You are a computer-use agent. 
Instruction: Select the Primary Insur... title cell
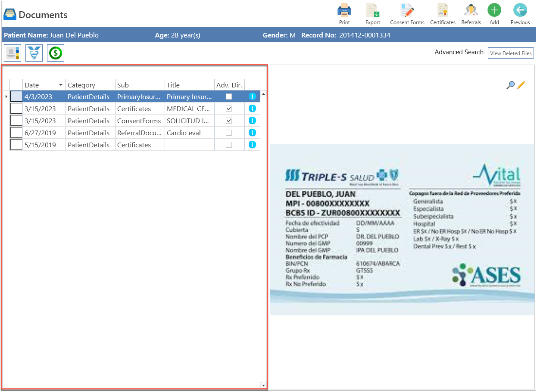[190, 96]
